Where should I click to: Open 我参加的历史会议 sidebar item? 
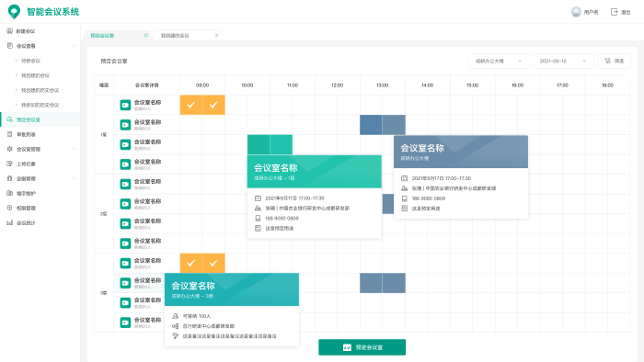pyautogui.click(x=40, y=105)
